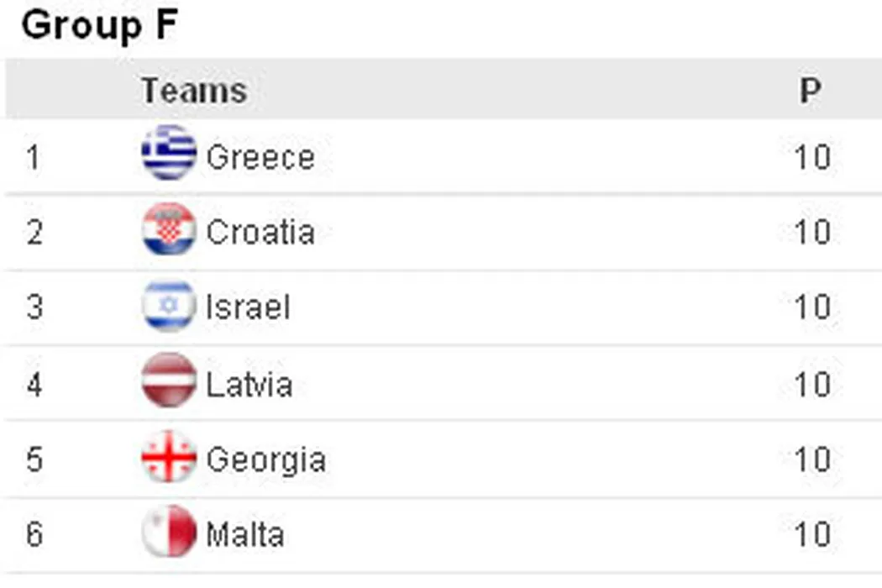The width and height of the screenshot is (882, 588).
Task: Open the Croatia team link
Action: tap(260, 233)
